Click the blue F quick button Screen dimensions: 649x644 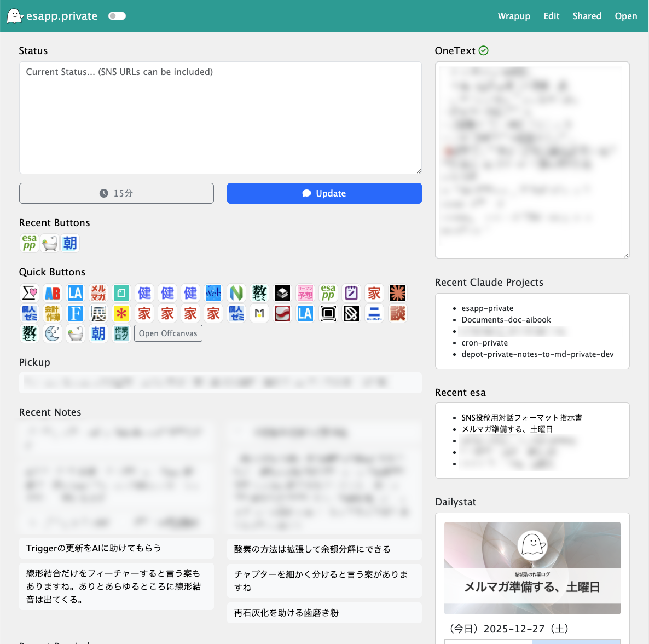(76, 313)
